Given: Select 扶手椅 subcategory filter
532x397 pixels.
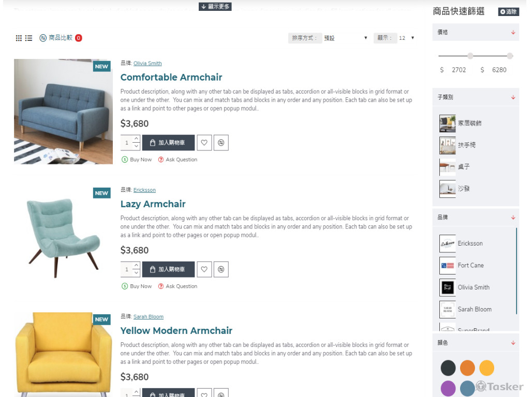Looking at the screenshot, I should click(x=466, y=145).
